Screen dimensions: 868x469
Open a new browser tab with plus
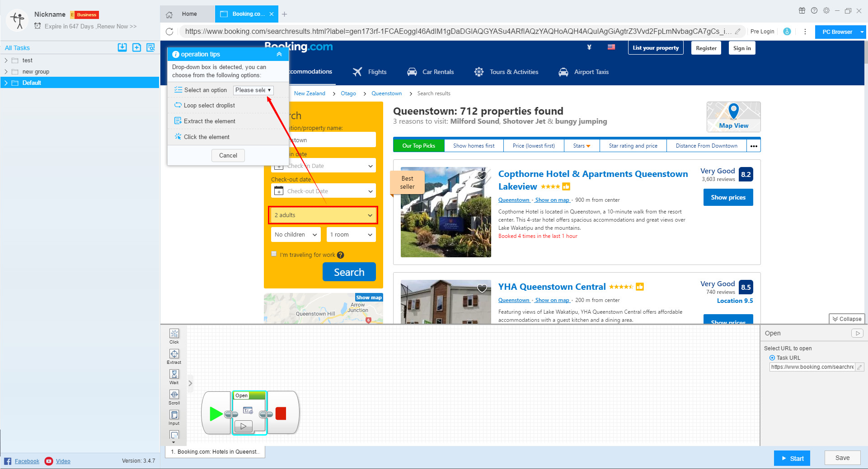(x=284, y=14)
